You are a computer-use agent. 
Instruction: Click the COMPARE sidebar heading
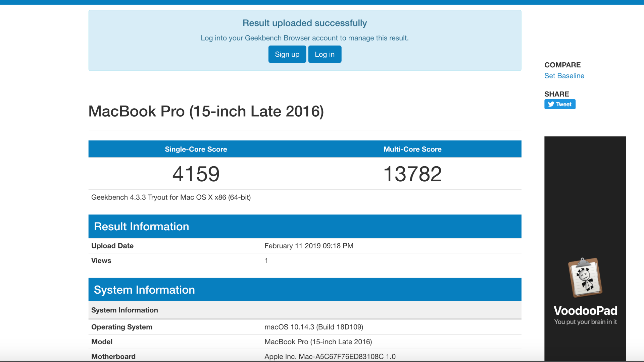(562, 65)
